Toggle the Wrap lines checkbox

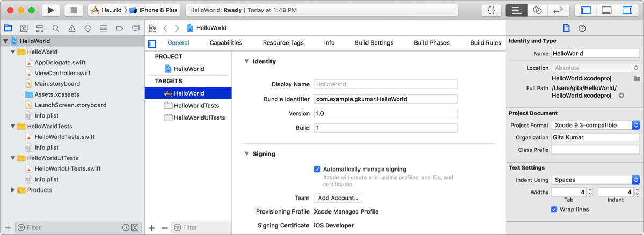click(x=554, y=209)
